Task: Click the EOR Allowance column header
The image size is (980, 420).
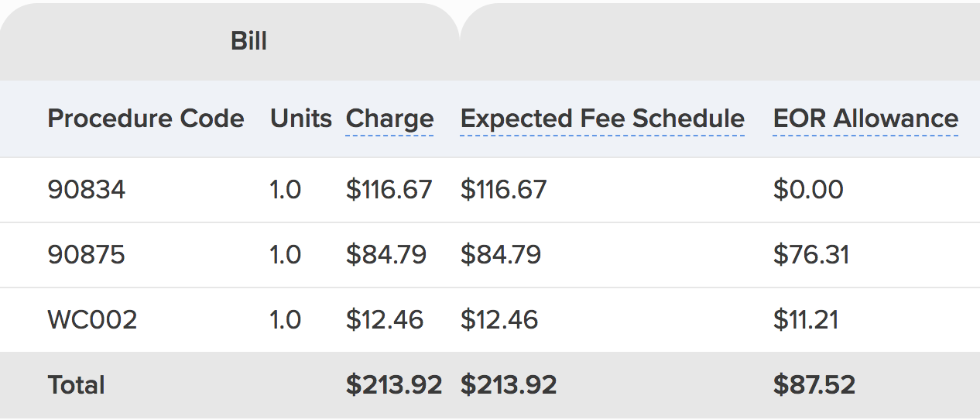Action: coord(865,119)
